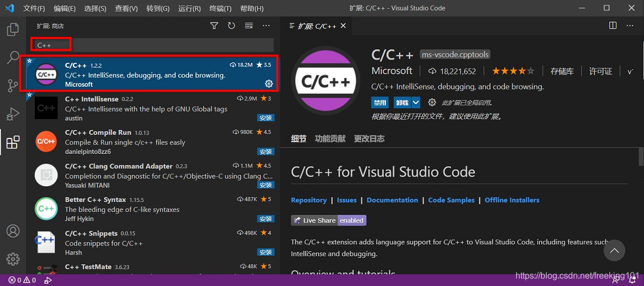Viewport: 644px width, 286px height.
Task: Open extension settings gear beside 卸载
Action: pyautogui.click(x=432, y=102)
